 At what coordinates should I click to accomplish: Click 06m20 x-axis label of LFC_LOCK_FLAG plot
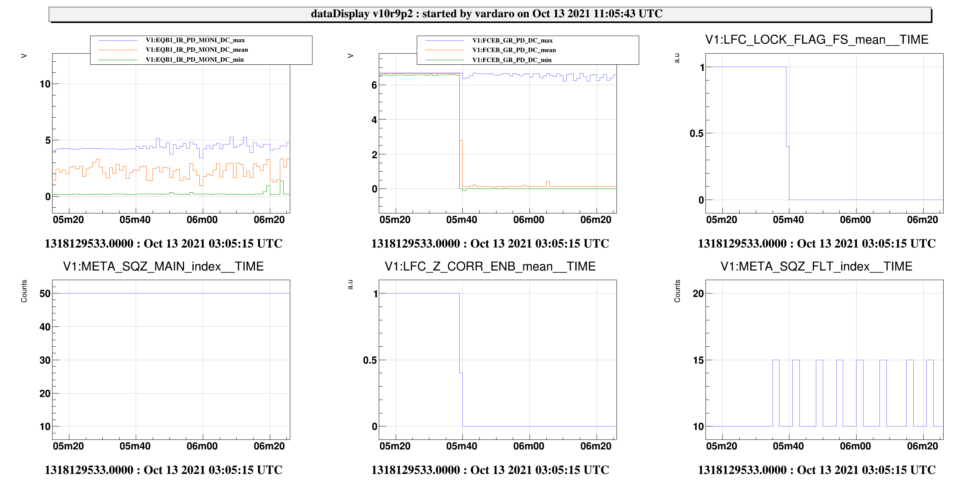pos(922,220)
